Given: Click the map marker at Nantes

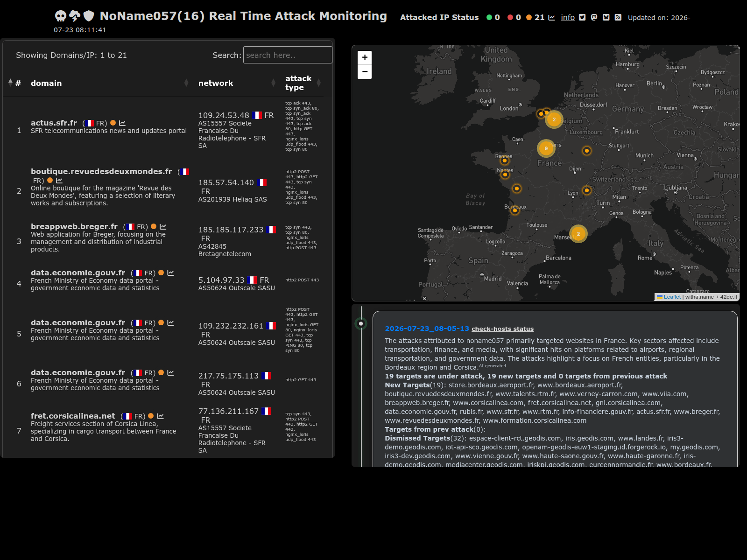Looking at the screenshot, I should point(505,175).
